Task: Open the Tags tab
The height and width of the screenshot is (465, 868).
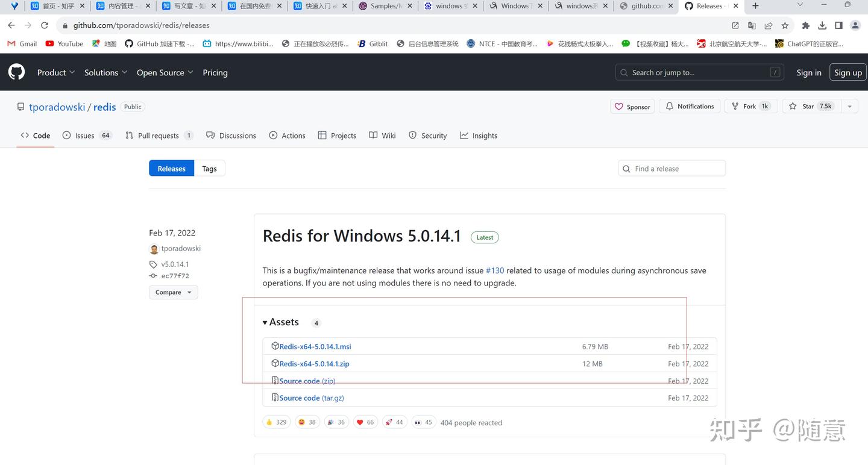Action: pyautogui.click(x=209, y=169)
